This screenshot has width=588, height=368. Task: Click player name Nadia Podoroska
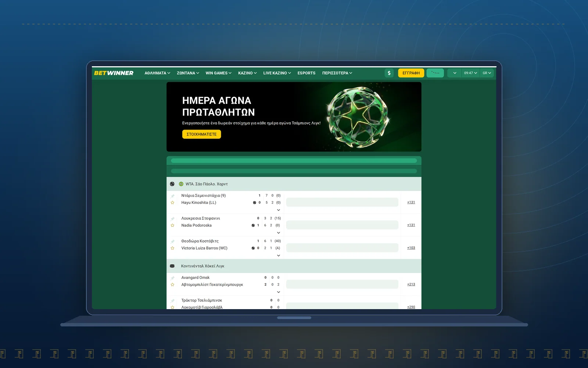coord(197,226)
